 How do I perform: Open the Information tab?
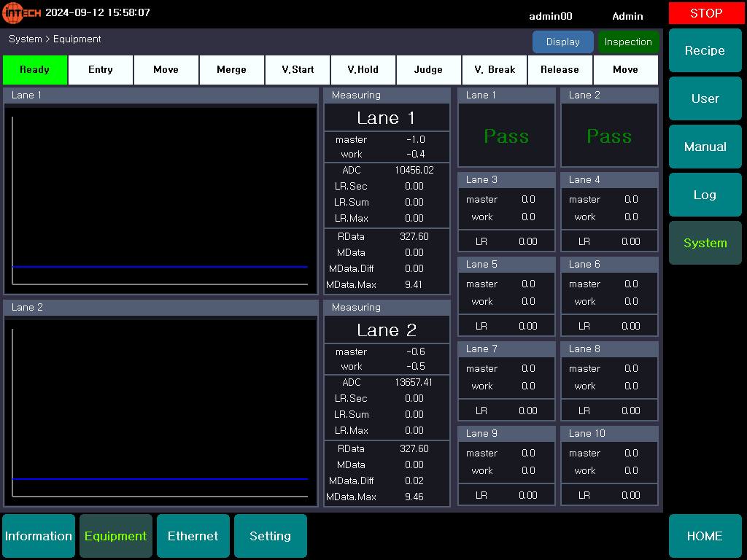[39, 536]
